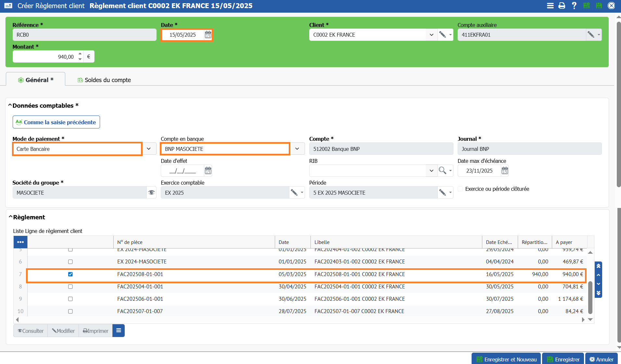Click the Montant amount input field
Image resolution: width=621 pixels, height=364 pixels.
point(45,57)
